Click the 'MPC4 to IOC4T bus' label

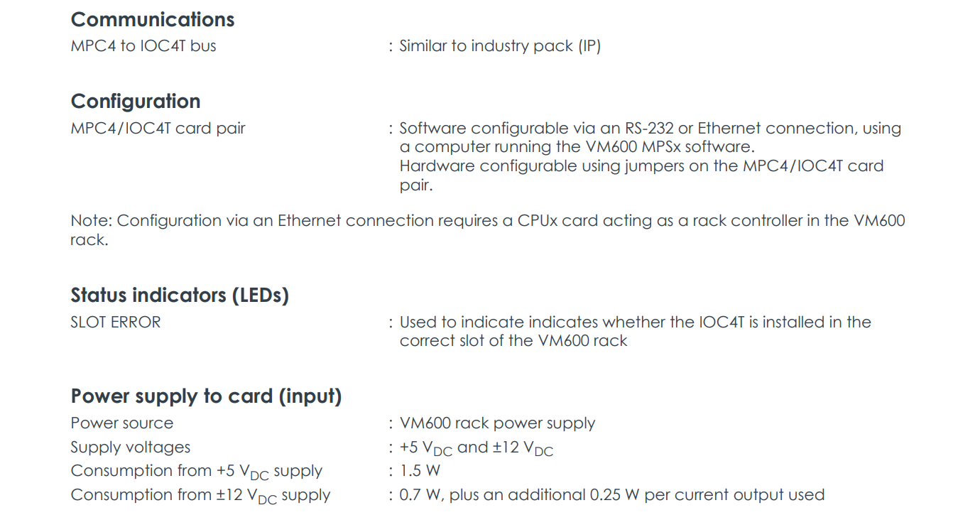point(143,46)
